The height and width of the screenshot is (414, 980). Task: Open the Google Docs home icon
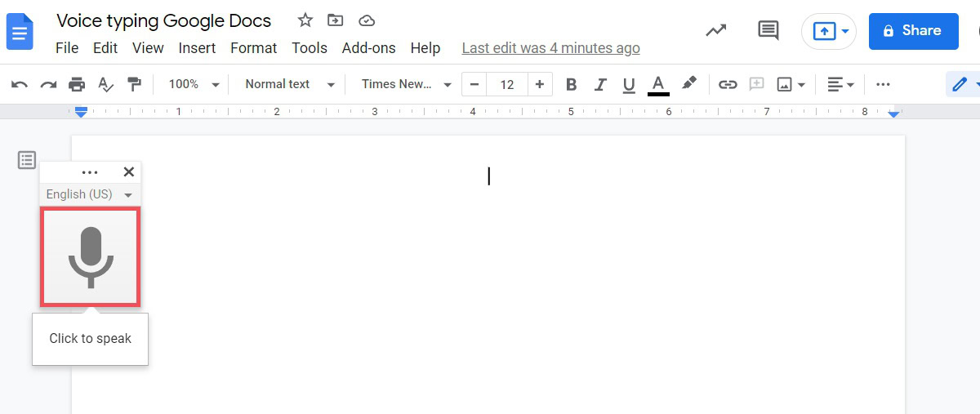20,31
